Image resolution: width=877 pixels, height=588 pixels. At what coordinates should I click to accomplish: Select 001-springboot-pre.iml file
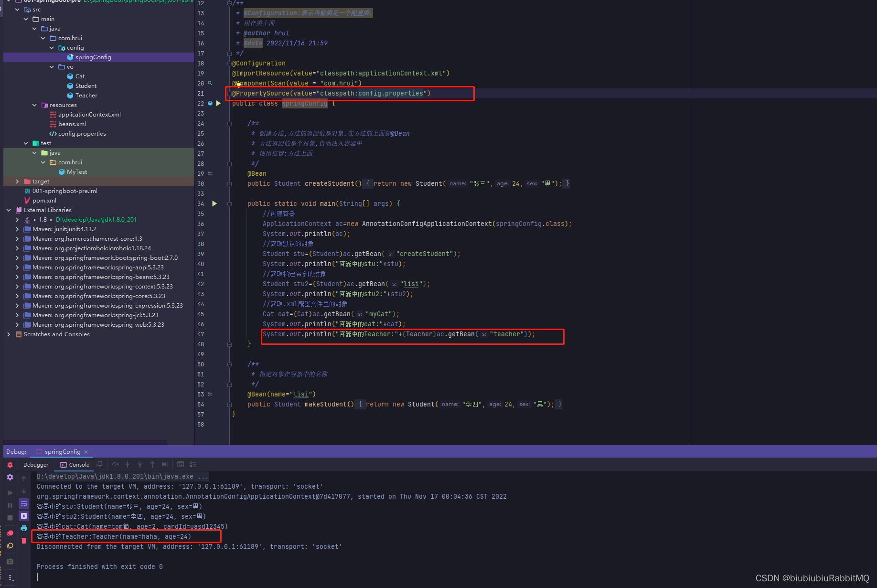pos(64,191)
